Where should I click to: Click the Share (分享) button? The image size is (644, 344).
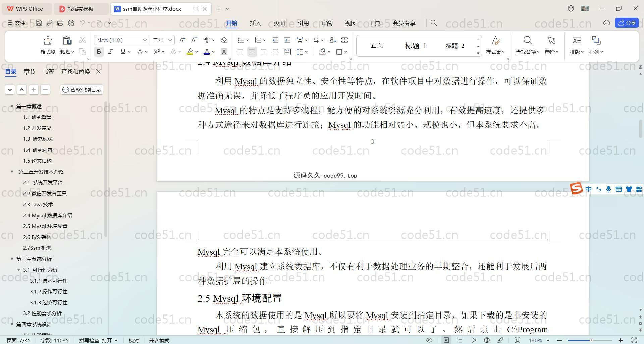click(x=627, y=23)
